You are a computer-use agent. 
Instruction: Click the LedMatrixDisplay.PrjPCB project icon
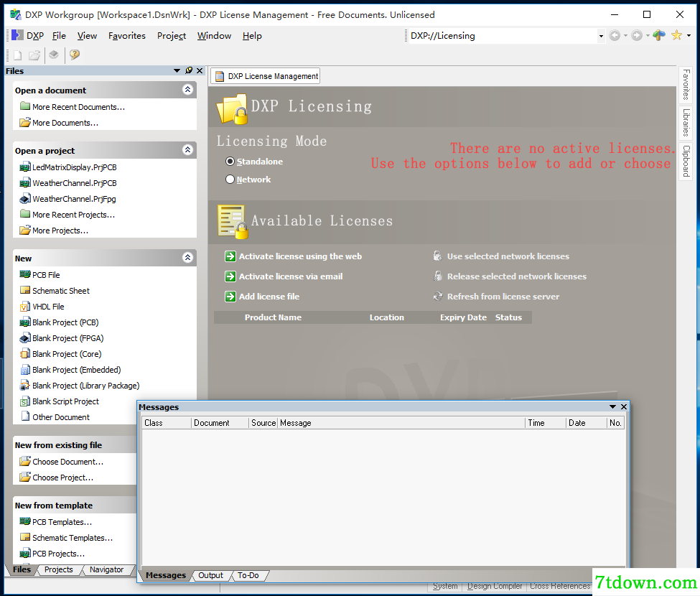[25, 167]
